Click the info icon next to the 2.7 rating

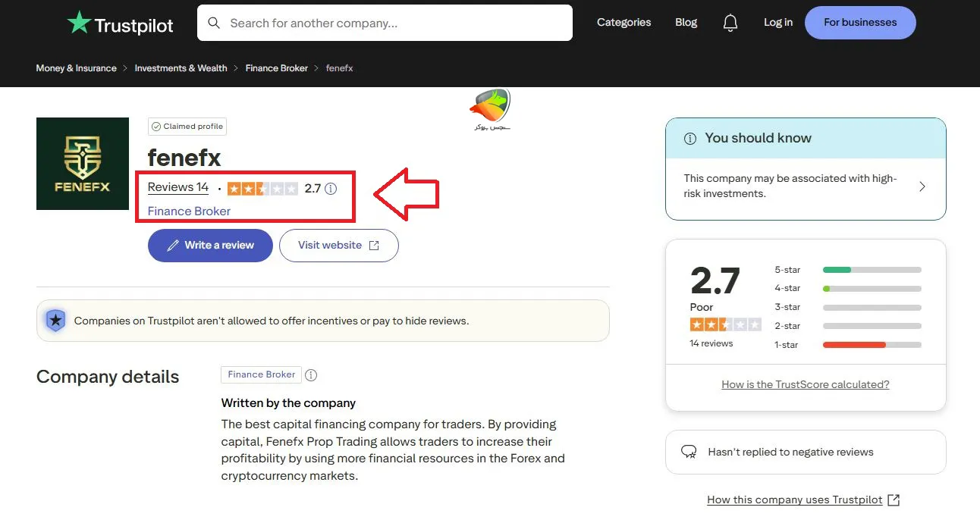[330, 189]
